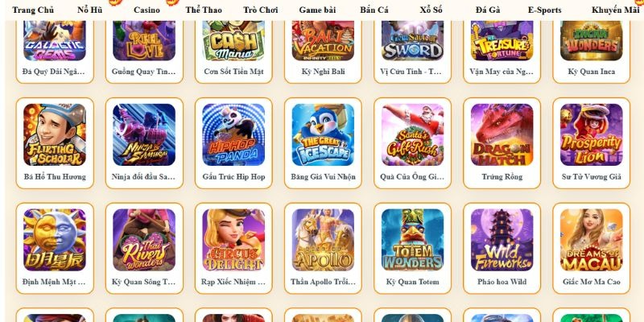Click the Santa's Gift Rush icon

[x=413, y=134]
